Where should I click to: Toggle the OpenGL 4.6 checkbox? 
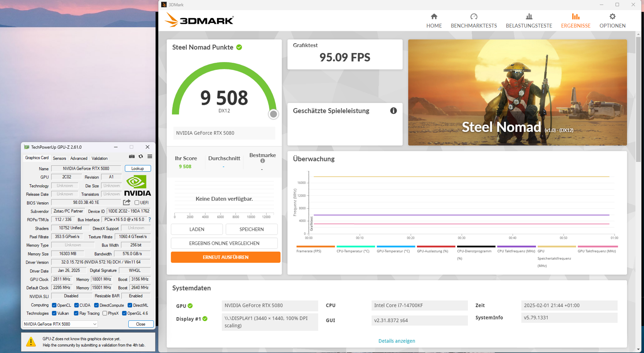pos(124,313)
